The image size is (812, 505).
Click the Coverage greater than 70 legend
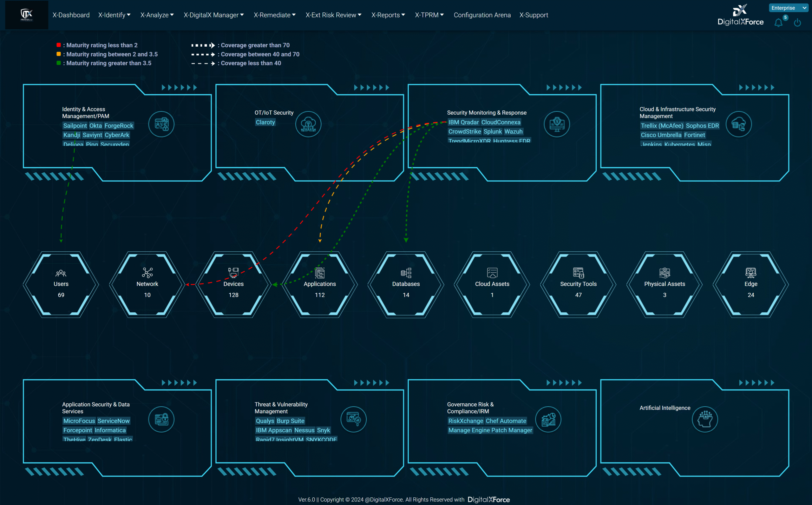tap(240, 45)
